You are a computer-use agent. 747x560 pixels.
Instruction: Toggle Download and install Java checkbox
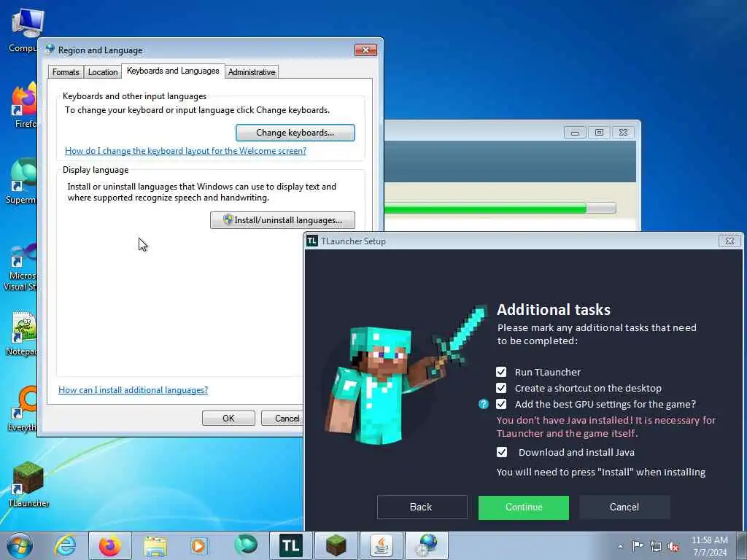coord(502,452)
